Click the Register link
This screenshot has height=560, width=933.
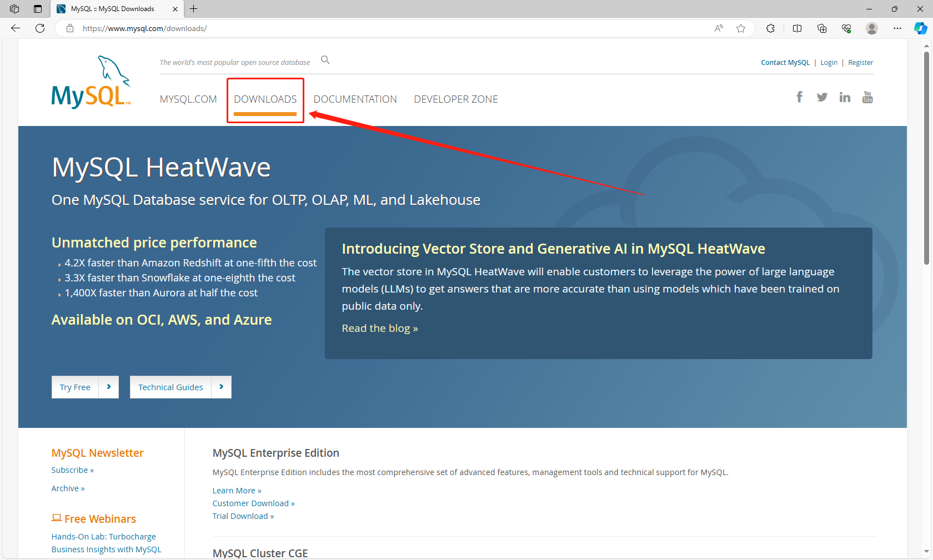coord(860,63)
